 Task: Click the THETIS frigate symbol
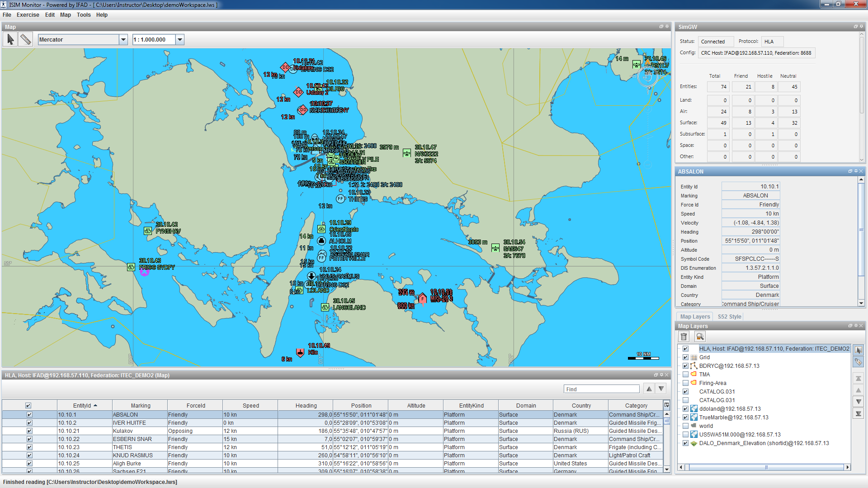pyautogui.click(x=340, y=199)
